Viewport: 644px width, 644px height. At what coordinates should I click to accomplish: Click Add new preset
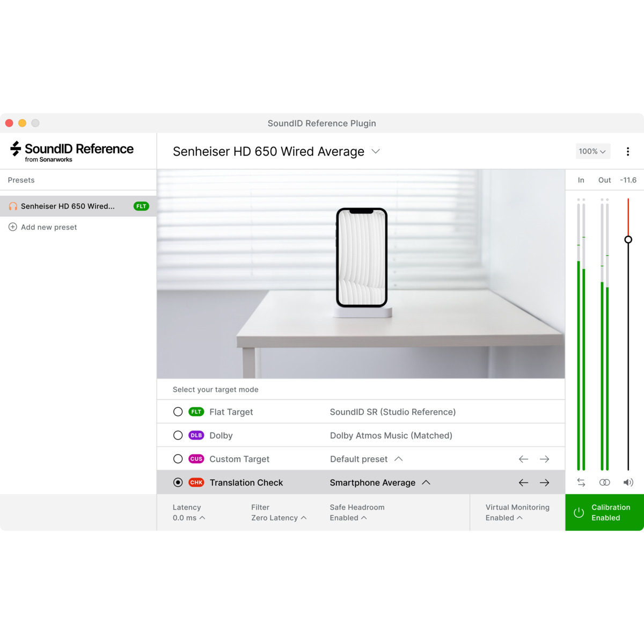[x=48, y=227]
